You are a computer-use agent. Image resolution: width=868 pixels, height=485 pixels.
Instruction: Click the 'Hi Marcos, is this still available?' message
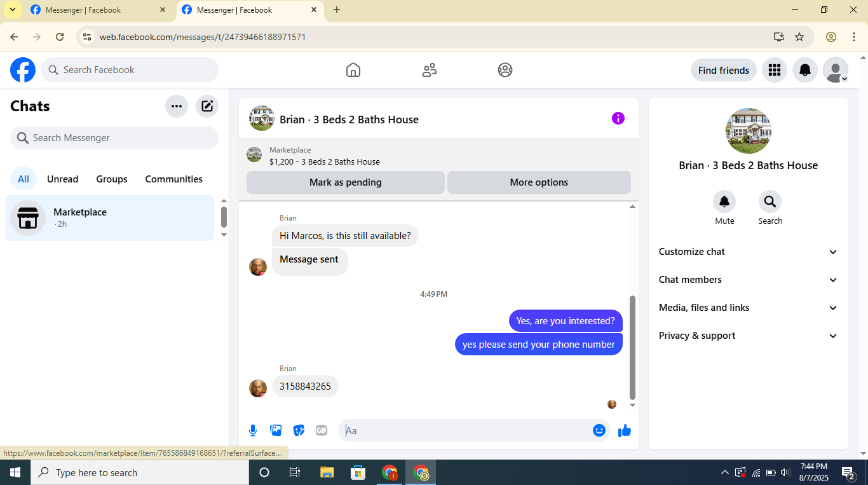(345, 236)
